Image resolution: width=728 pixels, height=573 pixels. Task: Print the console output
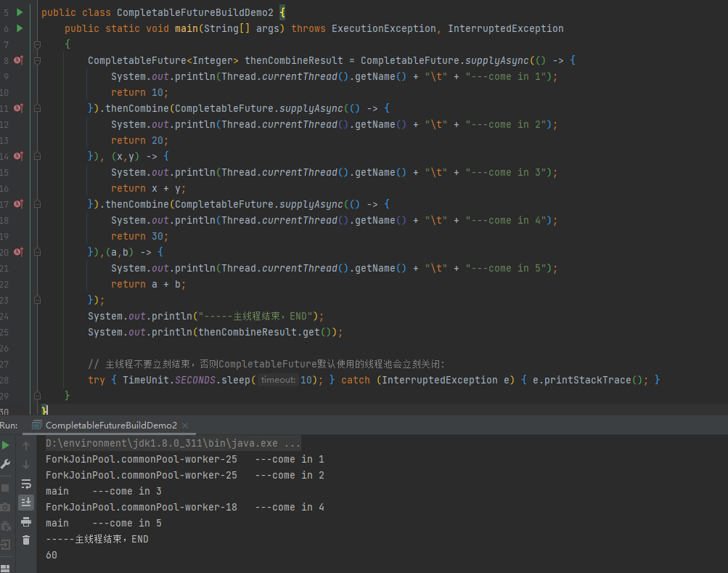click(26, 522)
